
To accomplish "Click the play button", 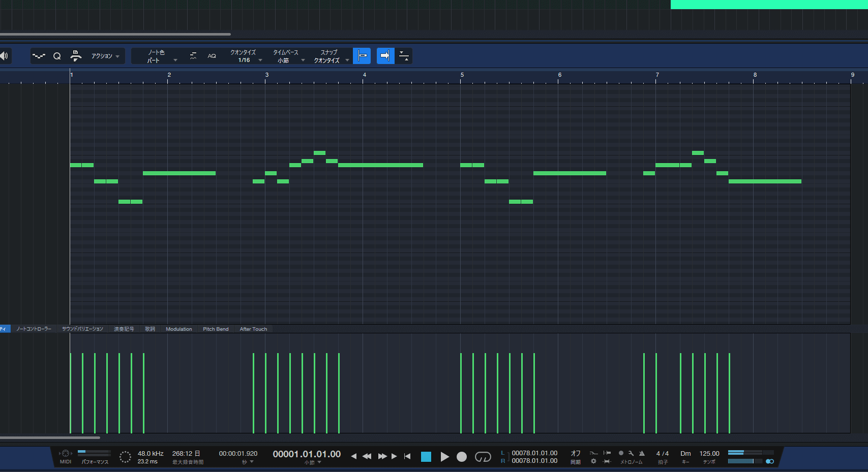I will point(444,457).
